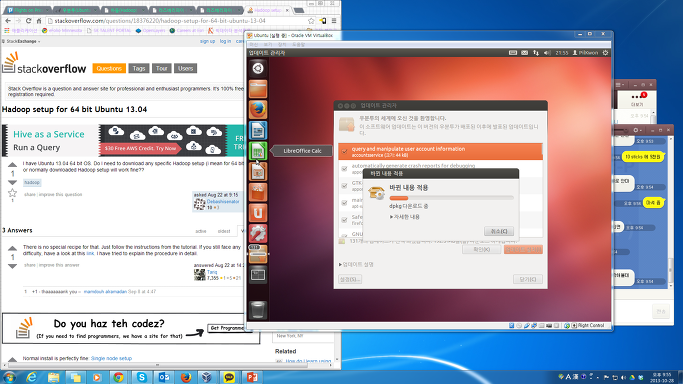683x384 pixels.
Task: Open Ubuntu Software Center from the launcher
Action: [258, 192]
